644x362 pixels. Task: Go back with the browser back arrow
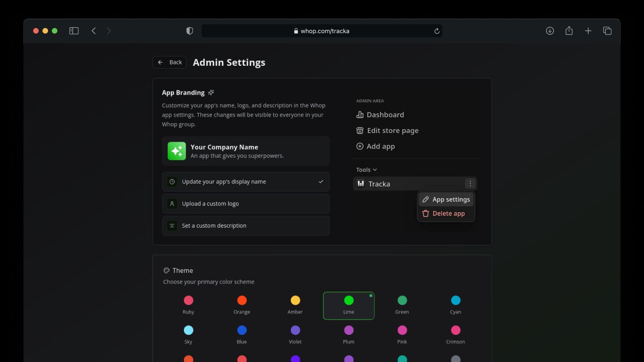[94, 31]
